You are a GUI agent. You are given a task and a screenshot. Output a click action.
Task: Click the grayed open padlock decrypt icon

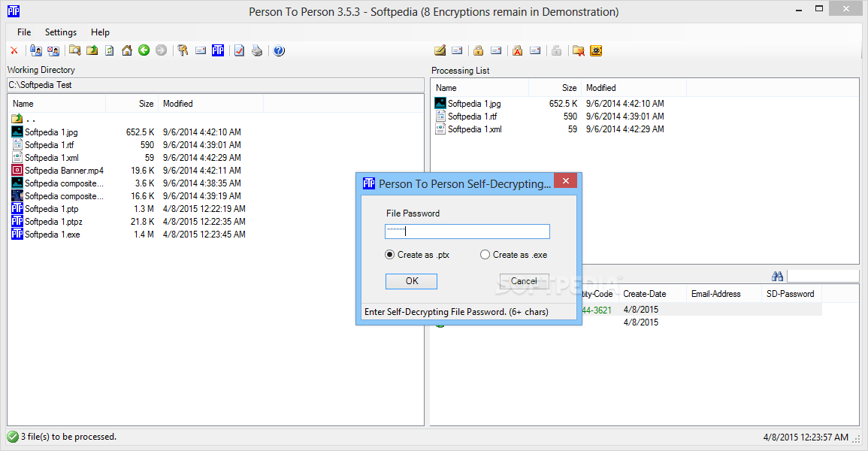pos(556,51)
